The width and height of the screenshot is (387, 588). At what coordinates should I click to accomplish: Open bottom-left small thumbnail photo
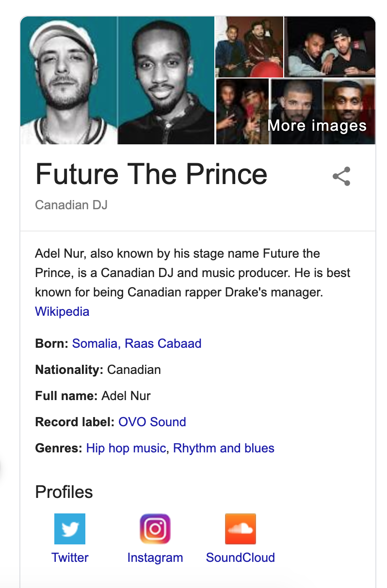pos(242,112)
